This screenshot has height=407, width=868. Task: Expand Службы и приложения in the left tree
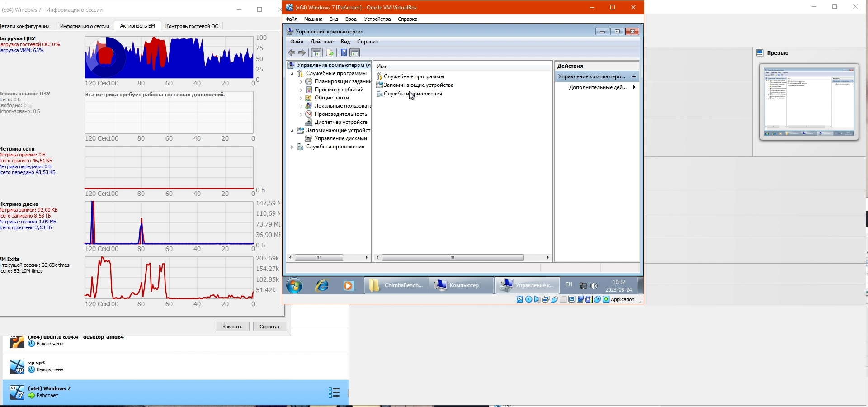pyautogui.click(x=292, y=147)
